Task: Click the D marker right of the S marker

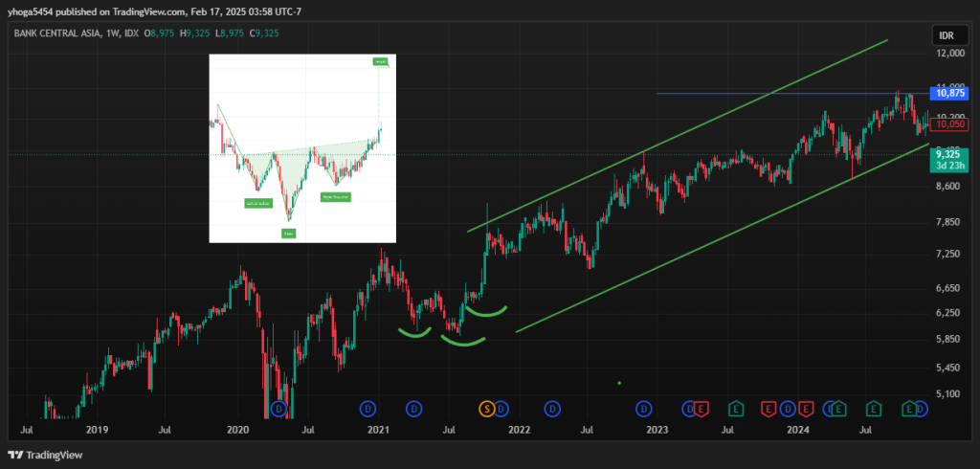Action: [501, 409]
